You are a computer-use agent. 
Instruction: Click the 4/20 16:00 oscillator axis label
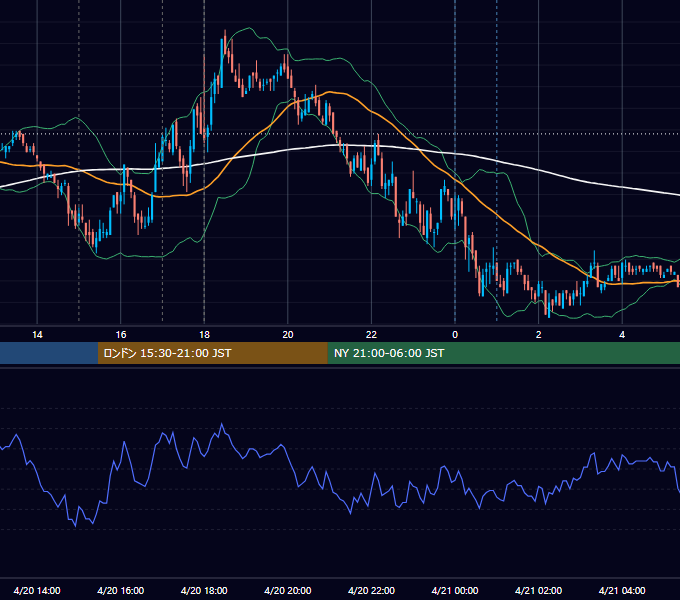(x=121, y=590)
